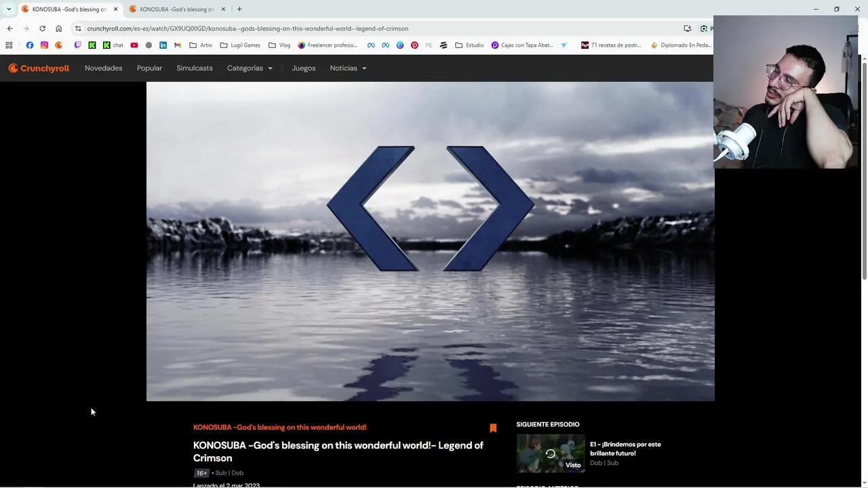
Task: Click the next episode thumbnail marked Visto
Action: pos(550,453)
